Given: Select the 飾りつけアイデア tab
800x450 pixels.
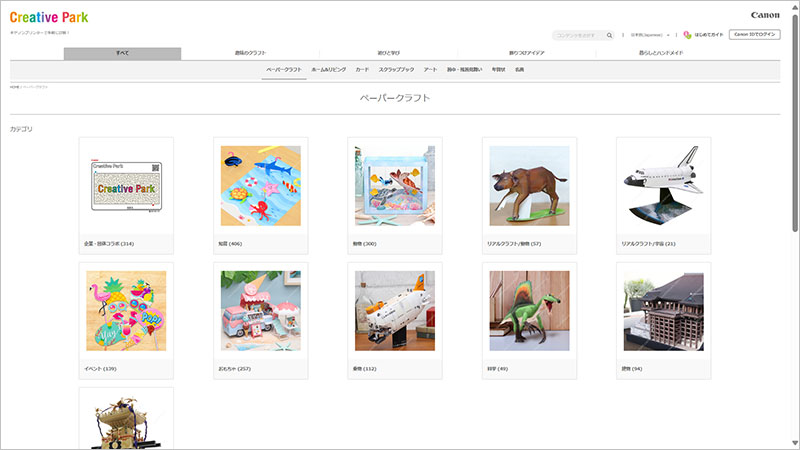Looking at the screenshot, I should tap(527, 53).
